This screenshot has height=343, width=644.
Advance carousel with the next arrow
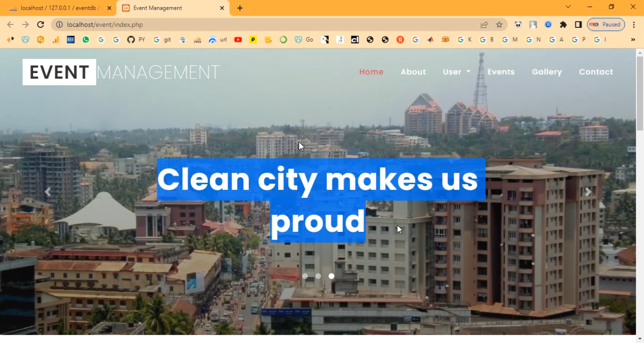(588, 192)
